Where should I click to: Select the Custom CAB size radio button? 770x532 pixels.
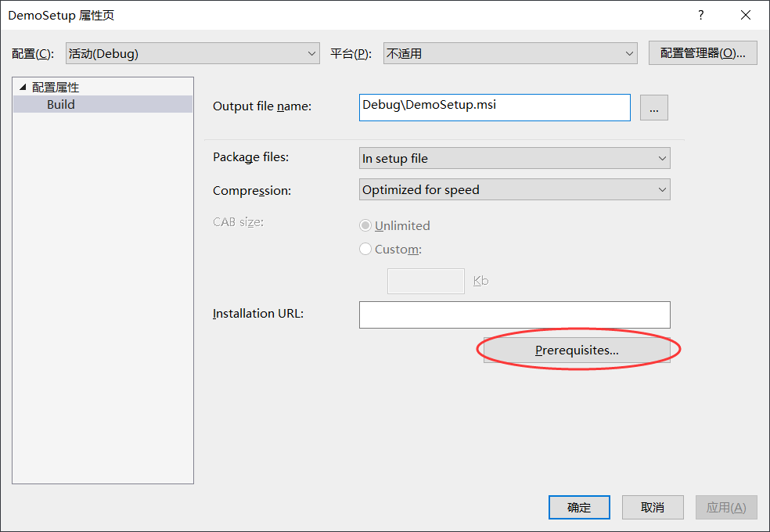tap(365, 249)
